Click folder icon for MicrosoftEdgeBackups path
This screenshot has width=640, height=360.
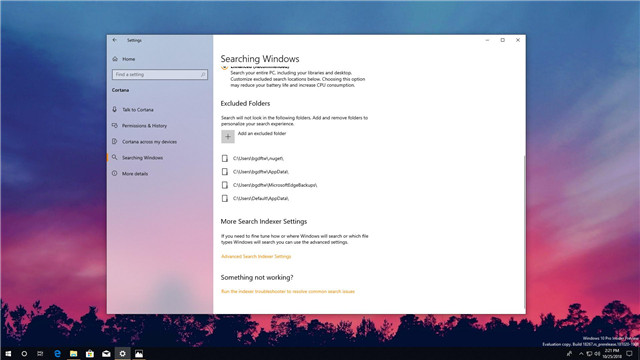(224, 185)
